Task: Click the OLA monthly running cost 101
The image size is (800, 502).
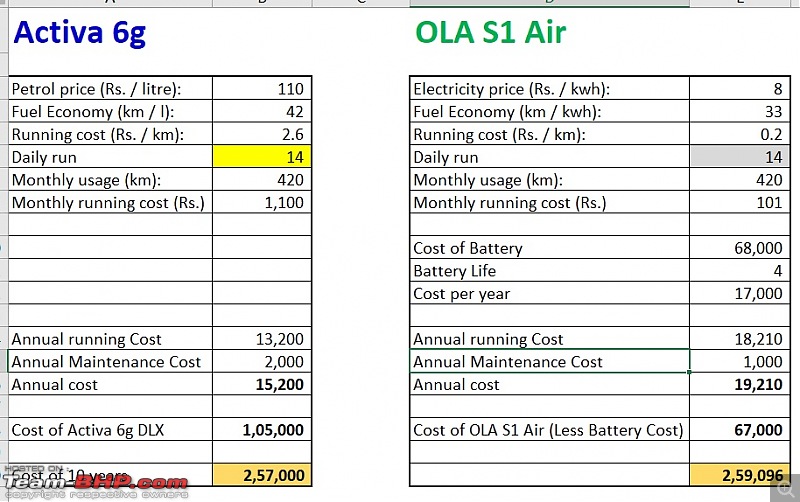Action: (739, 202)
